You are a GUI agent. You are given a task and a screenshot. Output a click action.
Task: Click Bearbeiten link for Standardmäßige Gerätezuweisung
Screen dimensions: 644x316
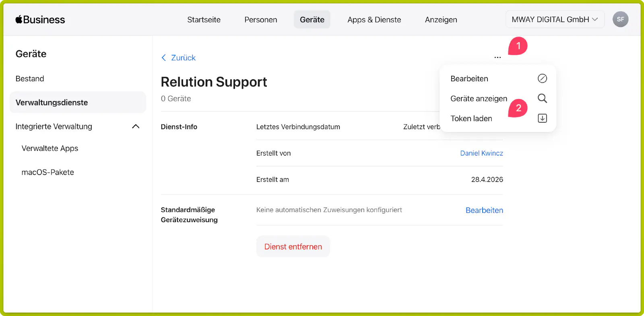pos(484,210)
